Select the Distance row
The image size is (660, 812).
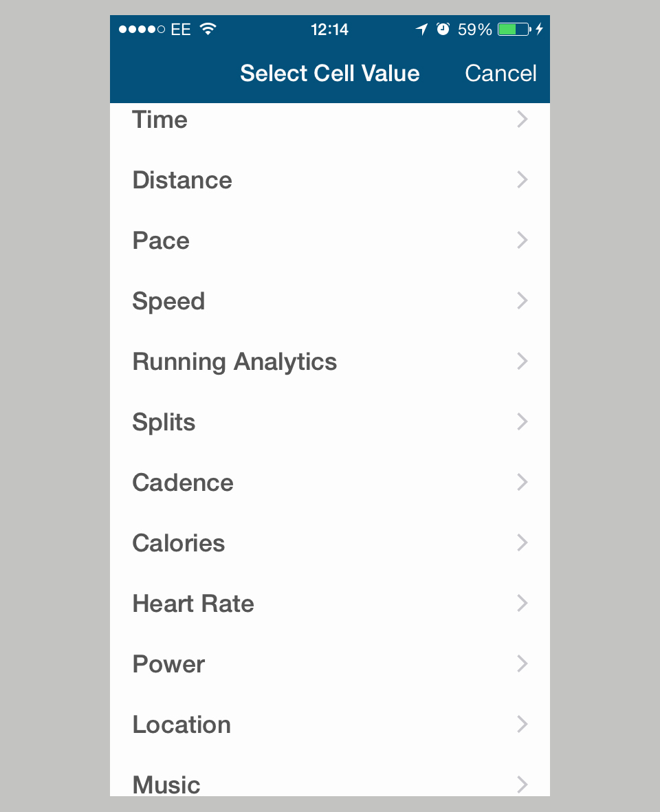pos(182,180)
